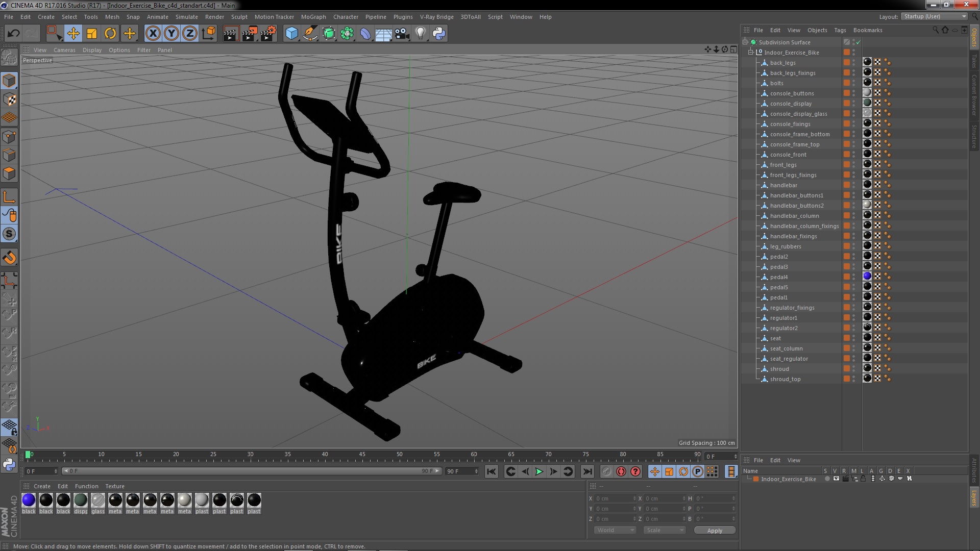
Task: Collapse the Subdivision Surface tree item
Action: pyautogui.click(x=745, y=42)
